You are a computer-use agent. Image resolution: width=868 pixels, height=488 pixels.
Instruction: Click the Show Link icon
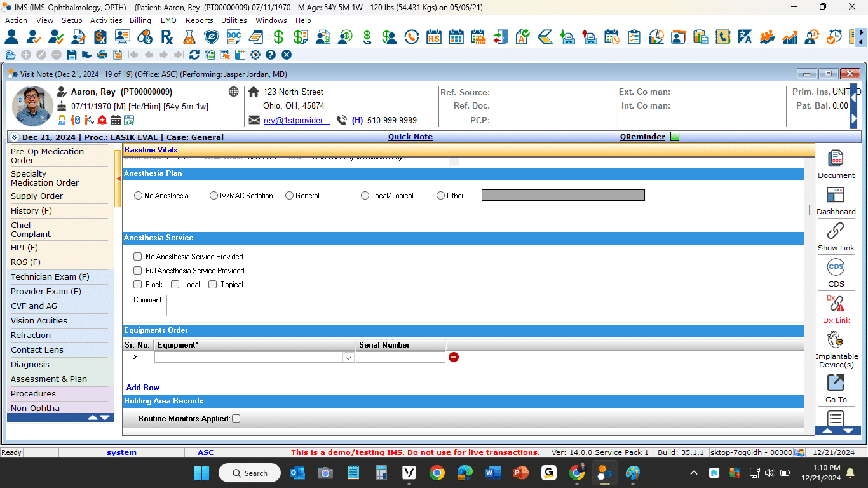(836, 231)
